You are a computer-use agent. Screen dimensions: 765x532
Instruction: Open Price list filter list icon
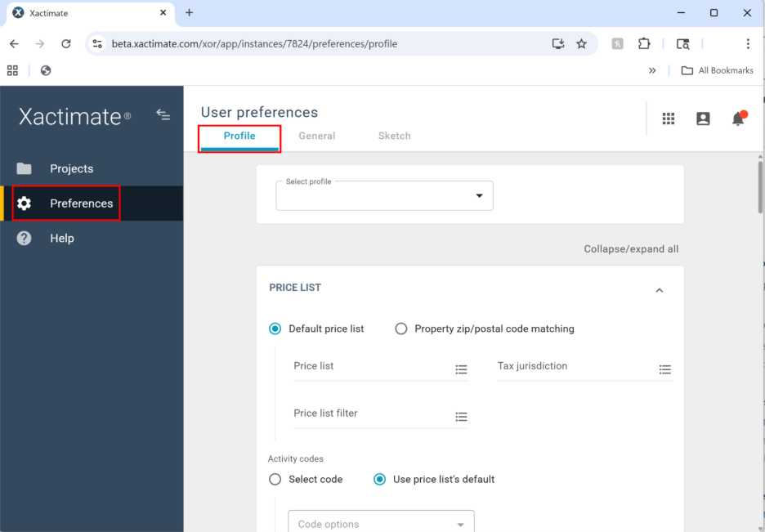coord(461,417)
